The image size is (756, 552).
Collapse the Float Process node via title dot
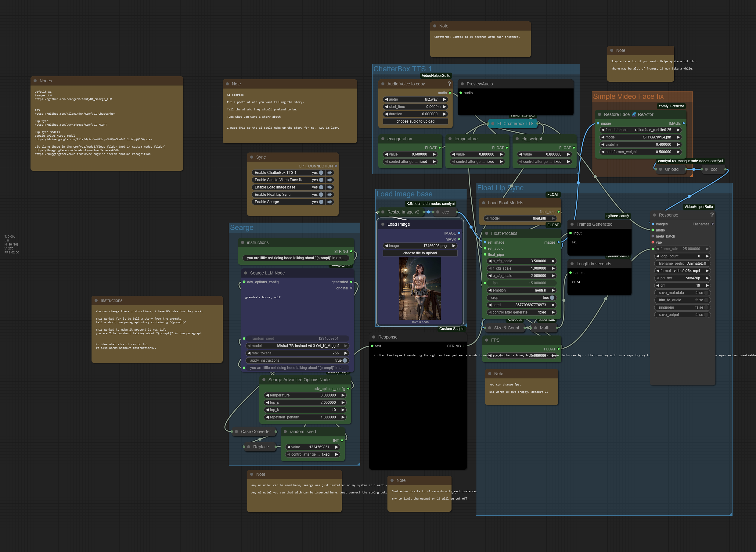coord(487,234)
